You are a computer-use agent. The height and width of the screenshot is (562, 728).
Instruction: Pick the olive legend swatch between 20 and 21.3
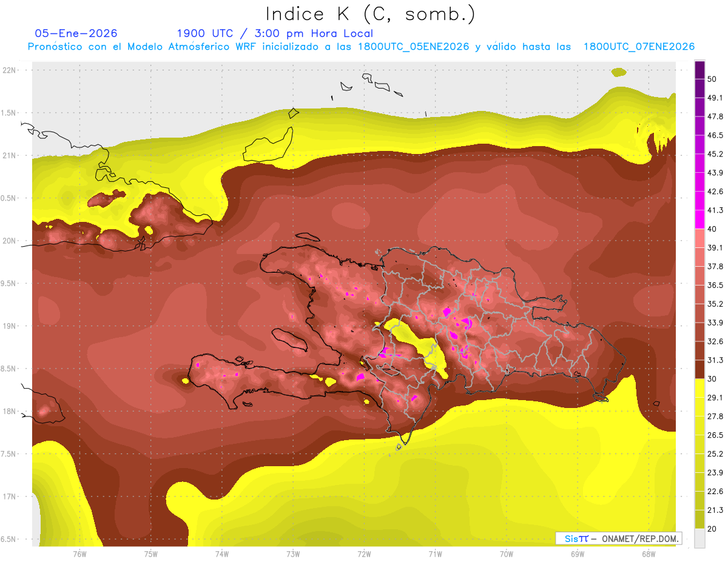[x=699, y=520]
